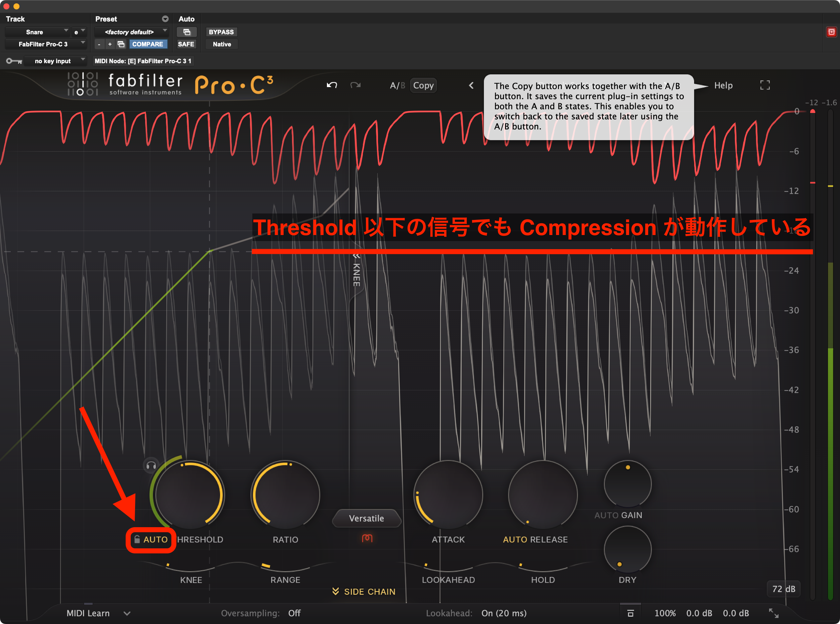Click the COMPARE button
Screen dimensions: 840x624
148,44
